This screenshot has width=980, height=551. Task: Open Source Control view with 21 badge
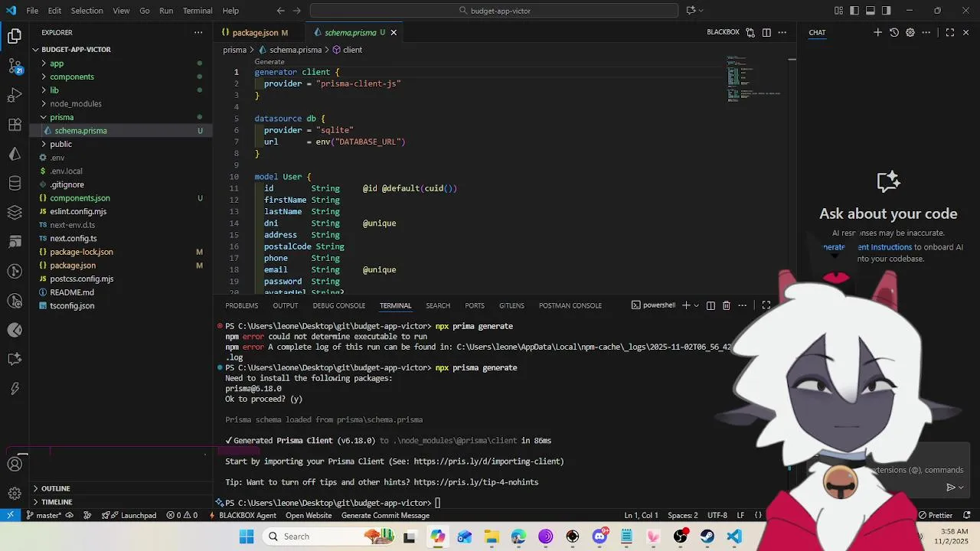click(x=15, y=66)
